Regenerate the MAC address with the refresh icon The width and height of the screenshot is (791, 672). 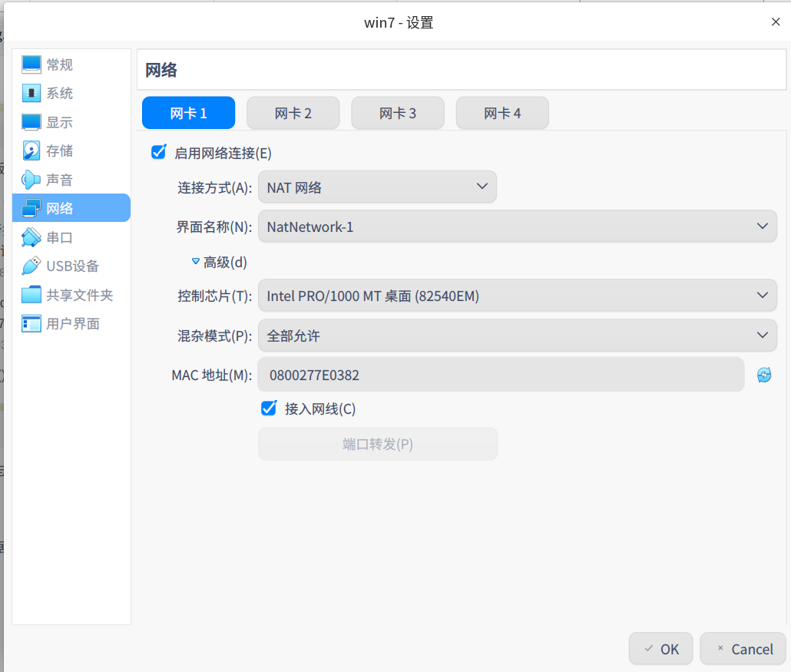(764, 375)
